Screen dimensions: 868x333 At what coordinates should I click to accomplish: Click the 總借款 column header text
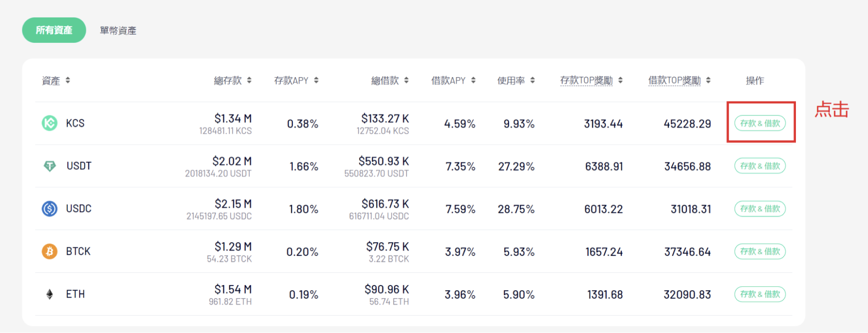[385, 81]
